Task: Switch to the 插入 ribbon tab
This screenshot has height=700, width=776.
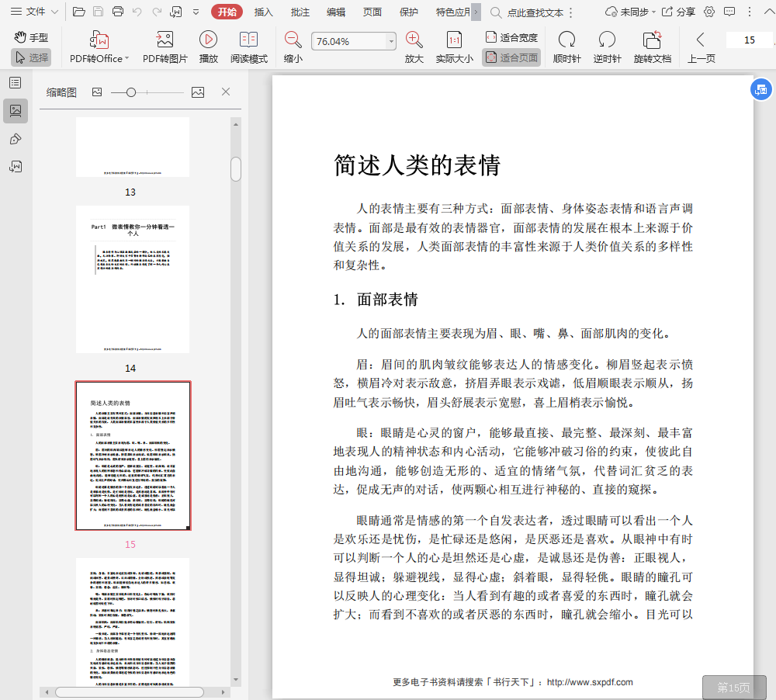Action: point(264,12)
